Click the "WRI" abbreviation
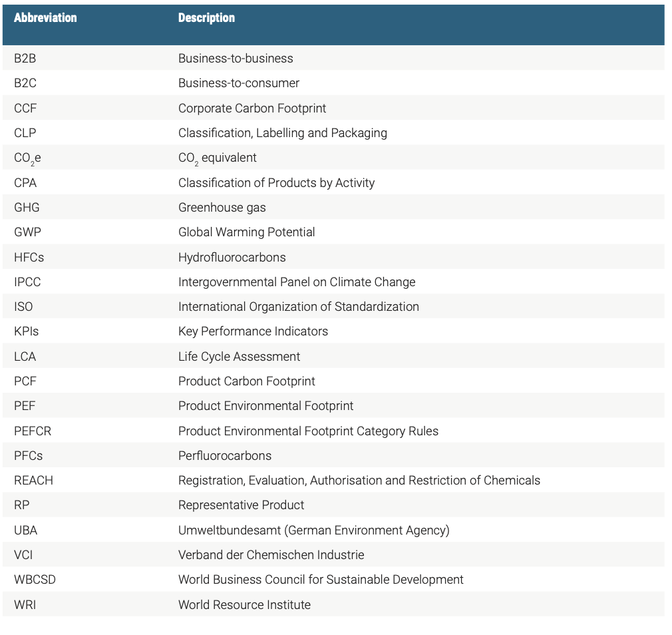 pos(25,605)
